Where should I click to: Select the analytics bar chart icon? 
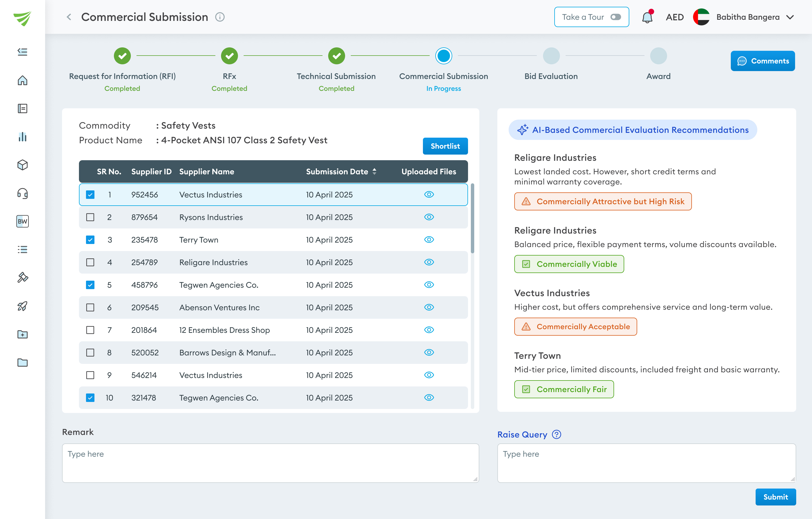coord(22,137)
